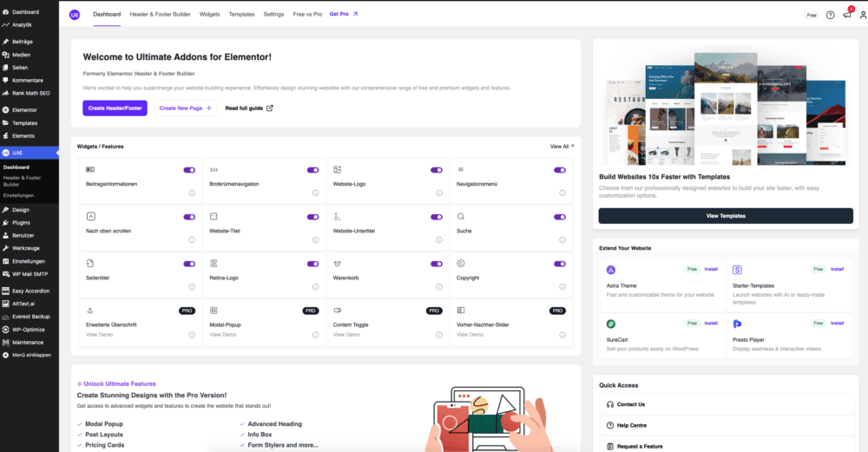Click the Navigationsmenü widget icon
The image size is (868, 452).
(x=461, y=169)
